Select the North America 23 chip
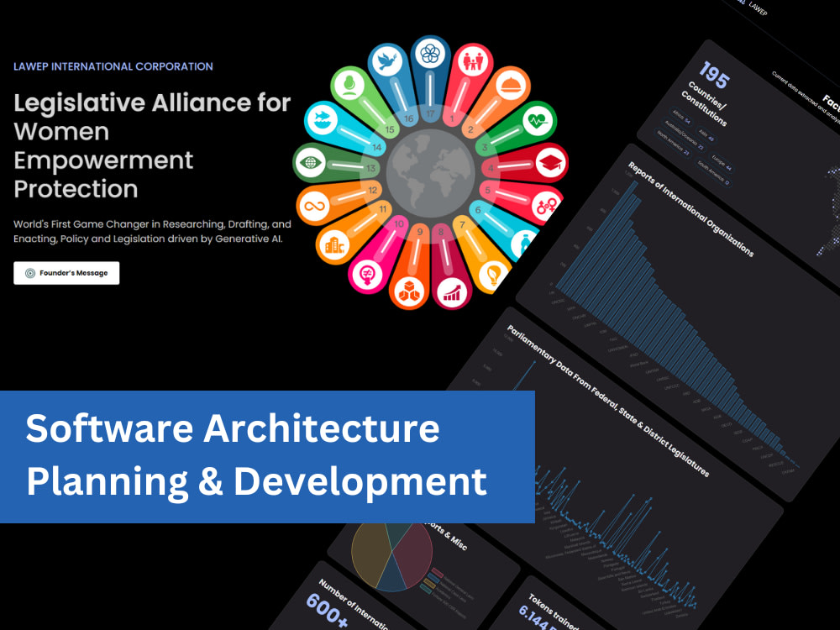The image size is (840, 630). coord(674,144)
